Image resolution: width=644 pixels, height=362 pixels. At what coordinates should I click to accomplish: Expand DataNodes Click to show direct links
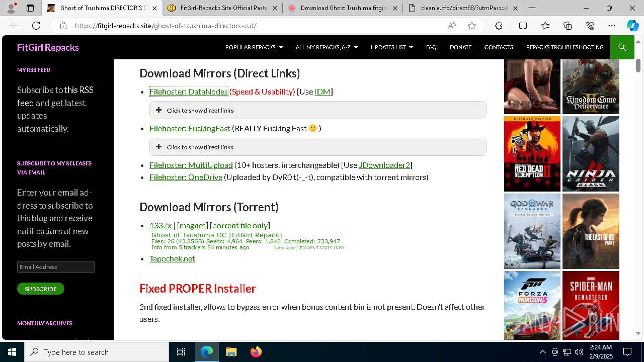pos(318,110)
